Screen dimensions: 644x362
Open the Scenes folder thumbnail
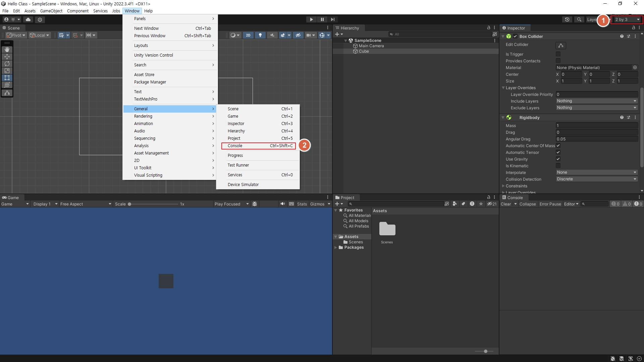(x=387, y=229)
